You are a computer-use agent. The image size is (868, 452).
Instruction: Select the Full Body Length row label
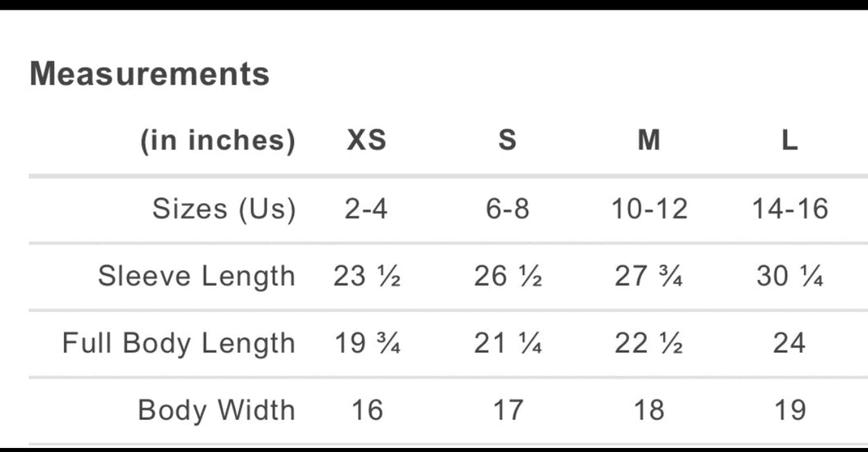(179, 343)
